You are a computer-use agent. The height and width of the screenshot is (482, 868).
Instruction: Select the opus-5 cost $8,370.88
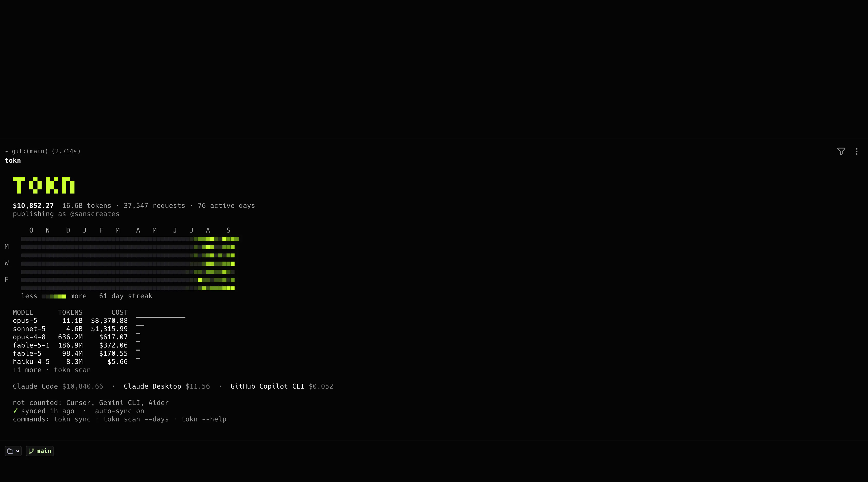[109, 321]
